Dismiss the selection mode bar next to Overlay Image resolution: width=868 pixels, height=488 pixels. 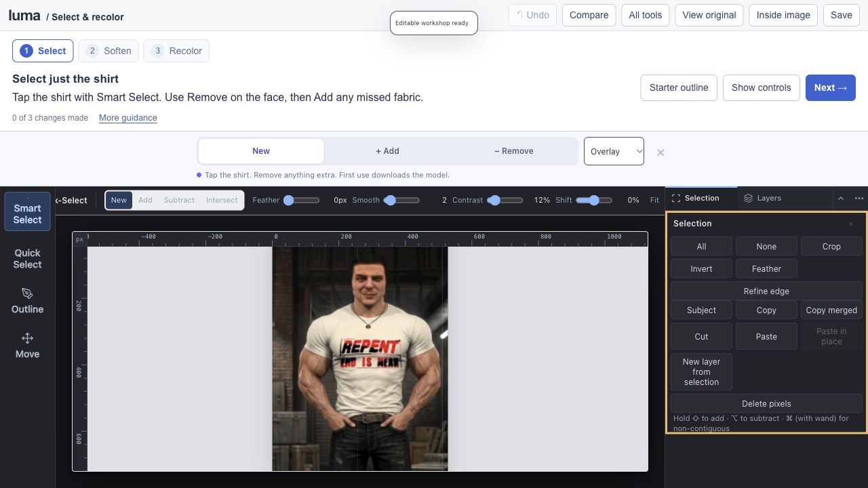(660, 152)
